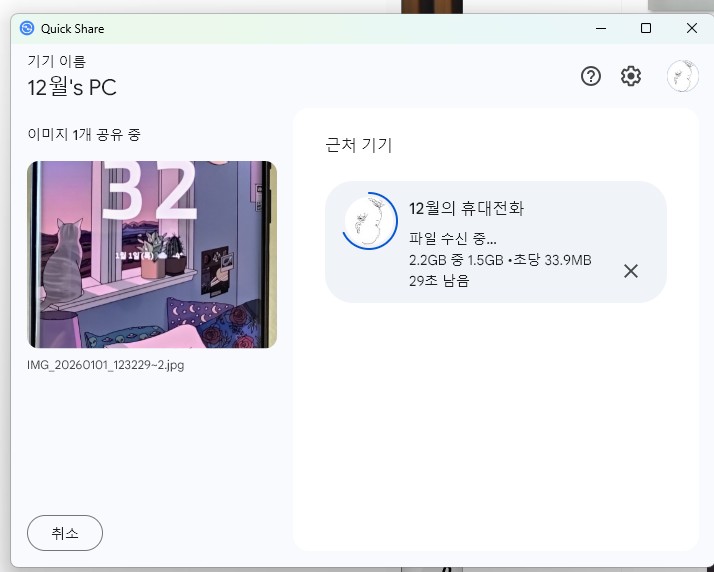714x572 pixels.
Task: Close the Quick Share window
Action: 692,28
